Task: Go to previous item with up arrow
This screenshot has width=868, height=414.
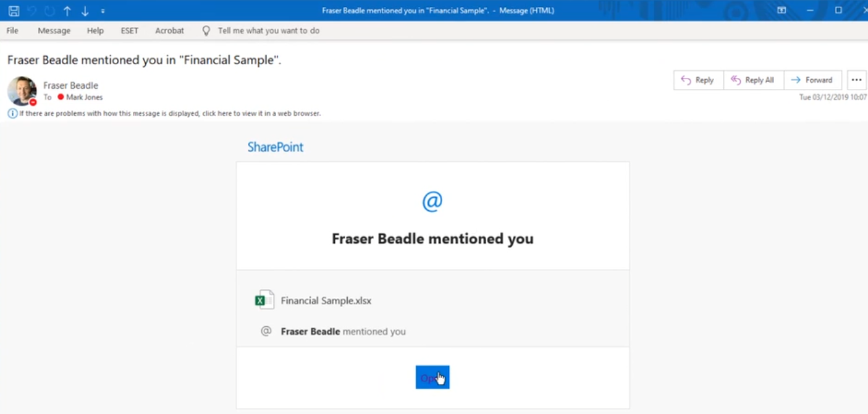Action: pyautogui.click(x=67, y=11)
